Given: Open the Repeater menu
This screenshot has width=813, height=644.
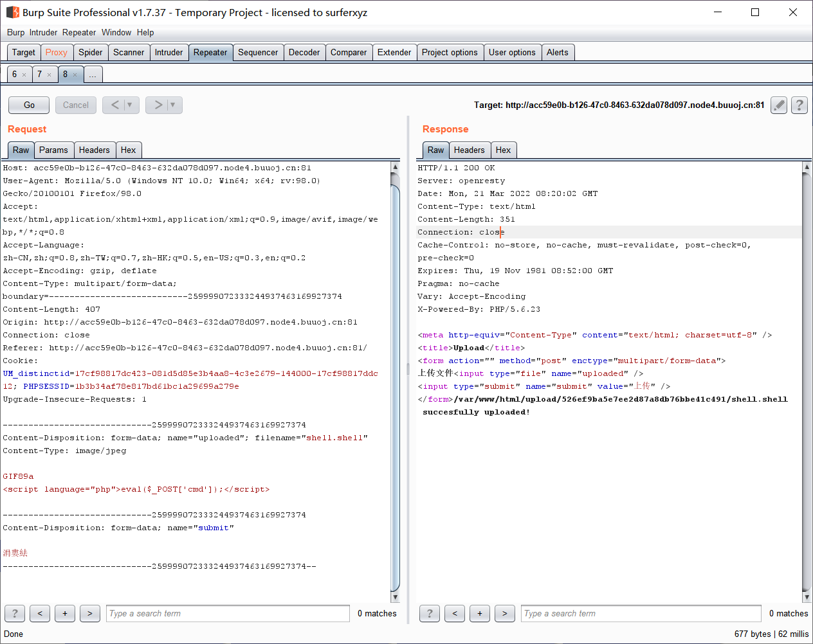Looking at the screenshot, I should click(79, 32).
